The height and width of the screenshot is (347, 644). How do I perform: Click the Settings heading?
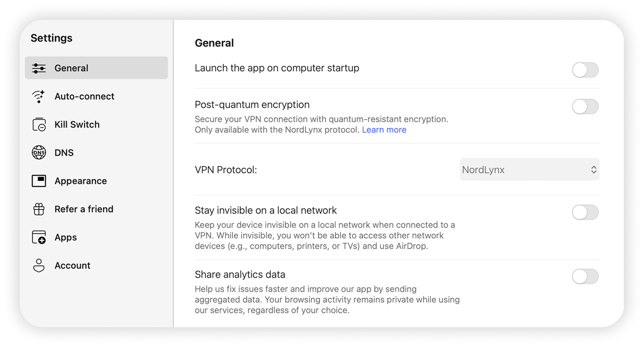pyautogui.click(x=51, y=38)
